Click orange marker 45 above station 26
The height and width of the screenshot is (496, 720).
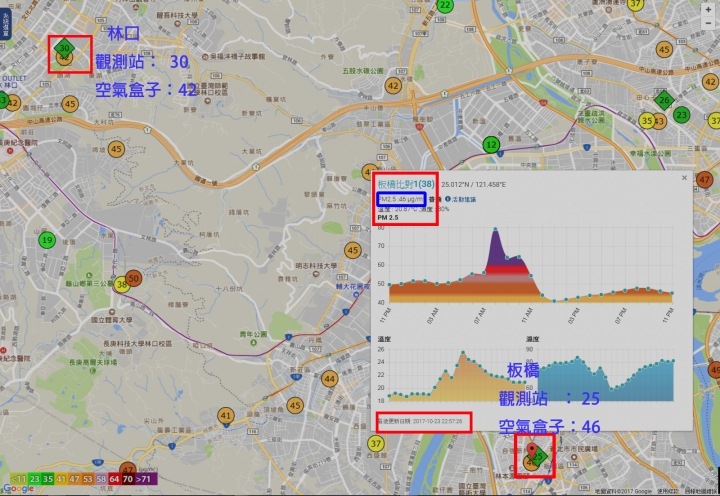click(x=664, y=50)
